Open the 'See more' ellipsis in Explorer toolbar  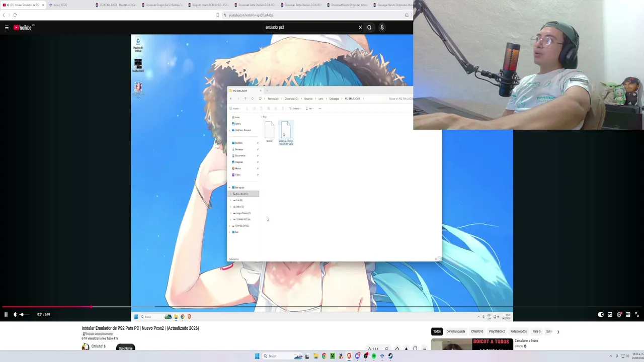tap(319, 109)
